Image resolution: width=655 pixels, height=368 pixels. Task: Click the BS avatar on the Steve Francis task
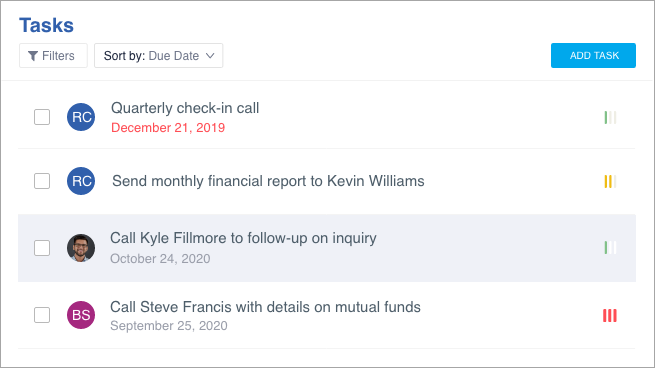coord(81,315)
